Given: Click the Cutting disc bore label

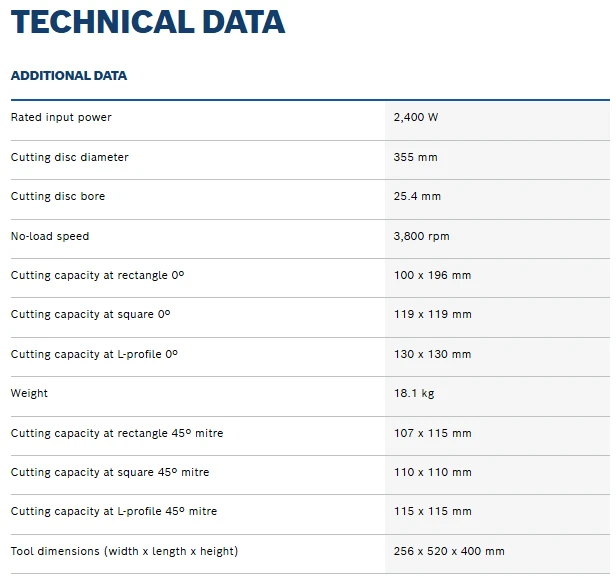Looking at the screenshot, I should (x=58, y=196).
